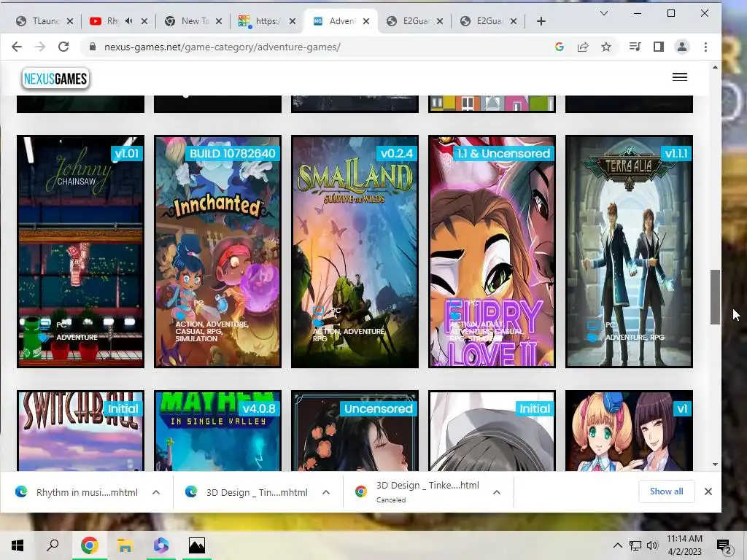Click Show all downloads
The image size is (747, 560).
point(666,491)
